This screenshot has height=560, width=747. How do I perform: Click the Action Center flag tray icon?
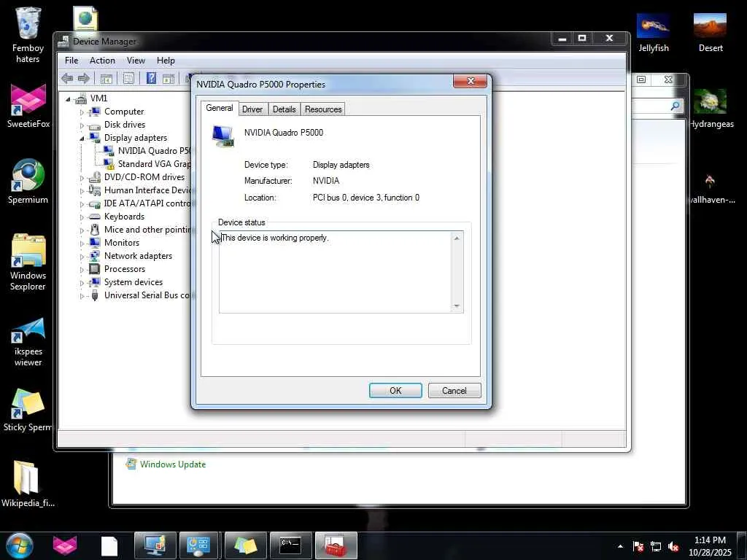(x=638, y=547)
